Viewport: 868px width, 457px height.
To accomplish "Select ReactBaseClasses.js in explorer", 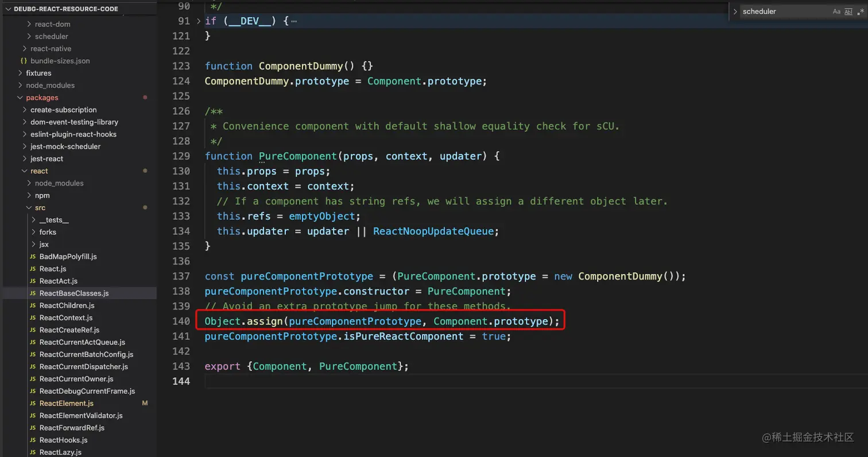I will (74, 293).
